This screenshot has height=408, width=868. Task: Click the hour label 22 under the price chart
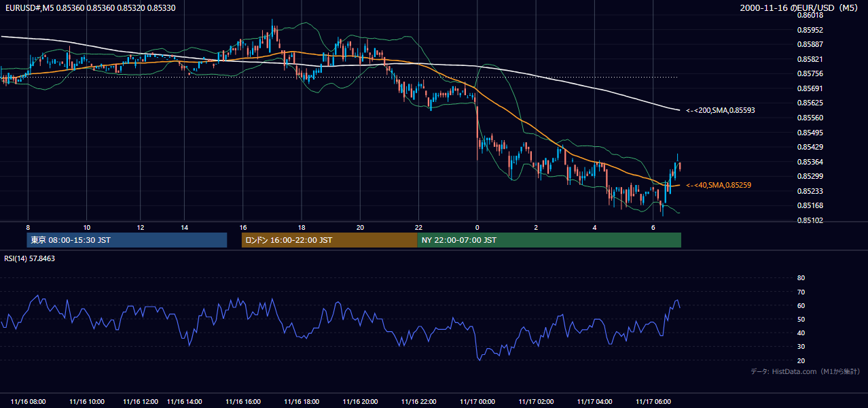pos(418,227)
